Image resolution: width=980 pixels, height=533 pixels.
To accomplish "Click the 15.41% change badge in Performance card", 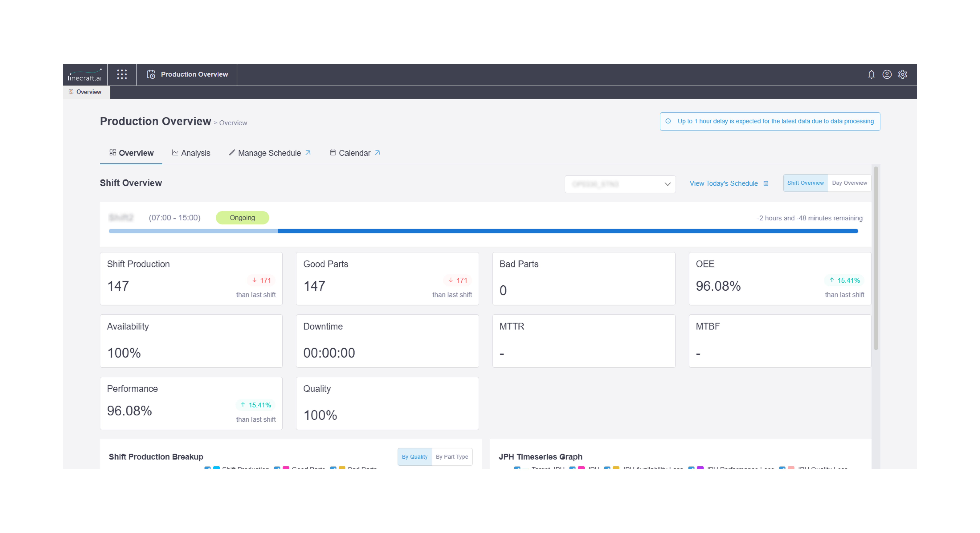I will [x=255, y=405].
